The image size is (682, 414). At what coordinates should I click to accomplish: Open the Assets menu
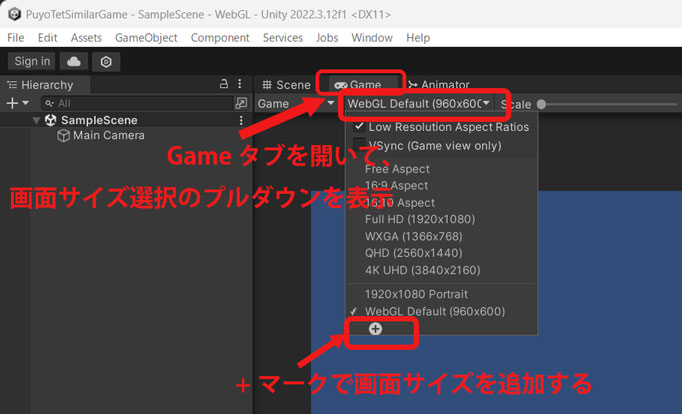point(86,38)
